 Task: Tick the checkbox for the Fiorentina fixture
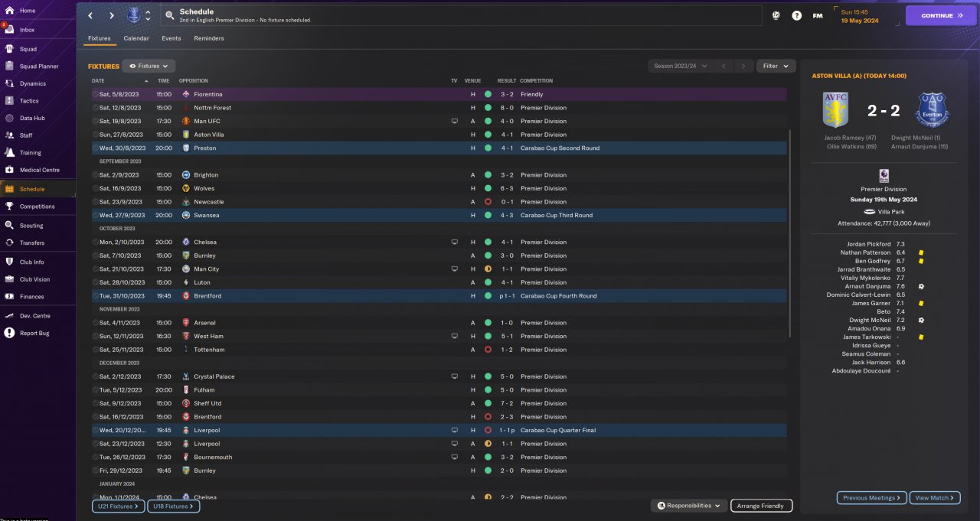click(96, 94)
